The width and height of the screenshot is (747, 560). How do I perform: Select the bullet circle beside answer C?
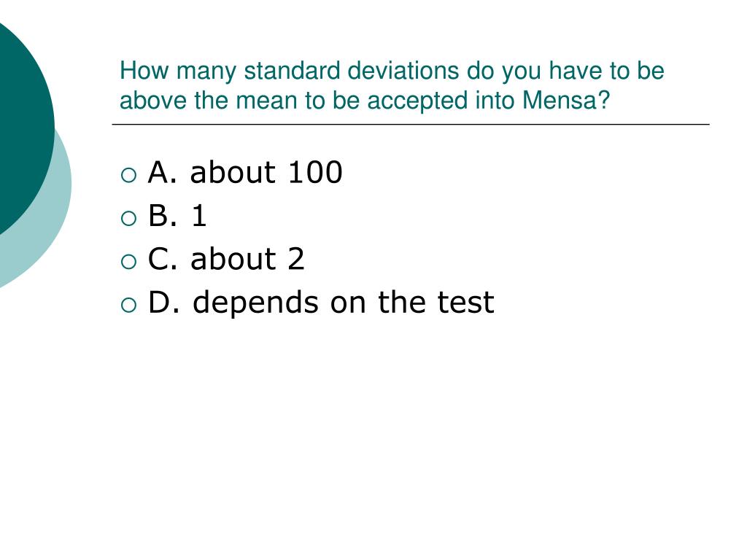pos(128,262)
